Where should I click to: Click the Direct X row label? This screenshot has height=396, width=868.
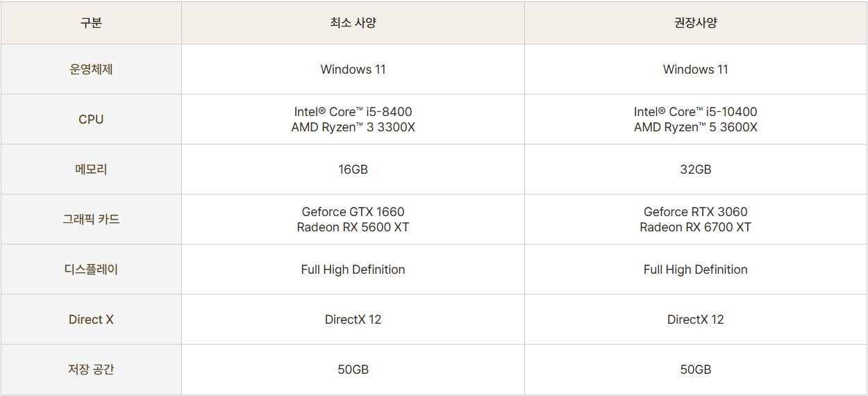coord(91,320)
